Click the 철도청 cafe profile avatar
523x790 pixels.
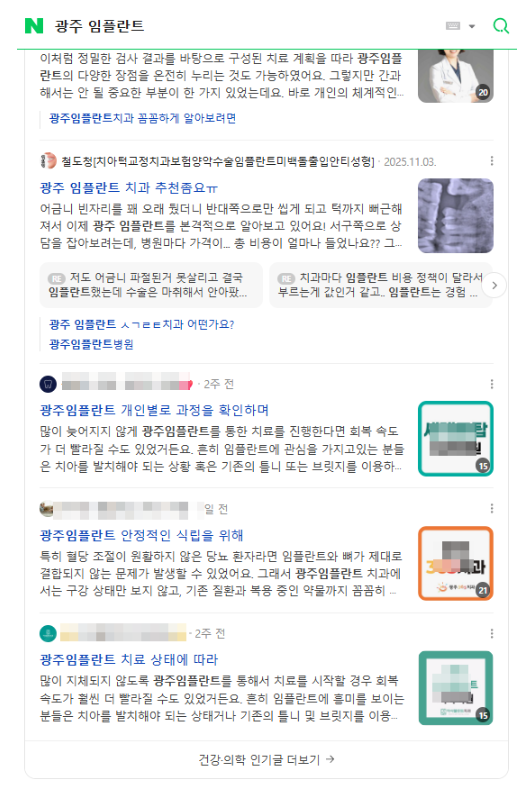48,161
